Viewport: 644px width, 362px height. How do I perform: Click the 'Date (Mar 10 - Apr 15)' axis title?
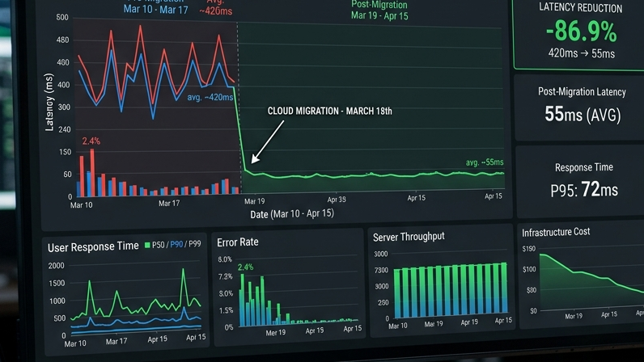(292, 214)
